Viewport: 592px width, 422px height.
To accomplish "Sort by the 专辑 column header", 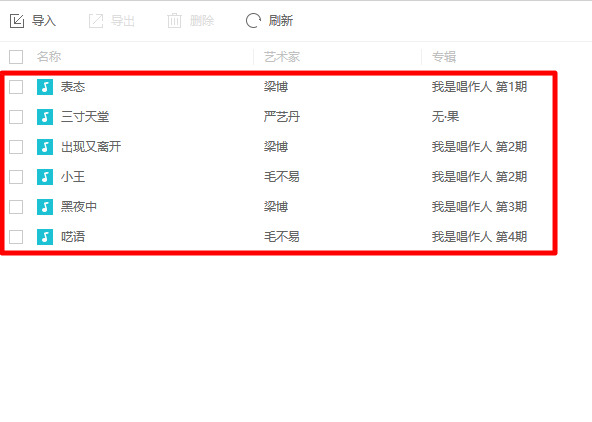I will coord(444,57).
